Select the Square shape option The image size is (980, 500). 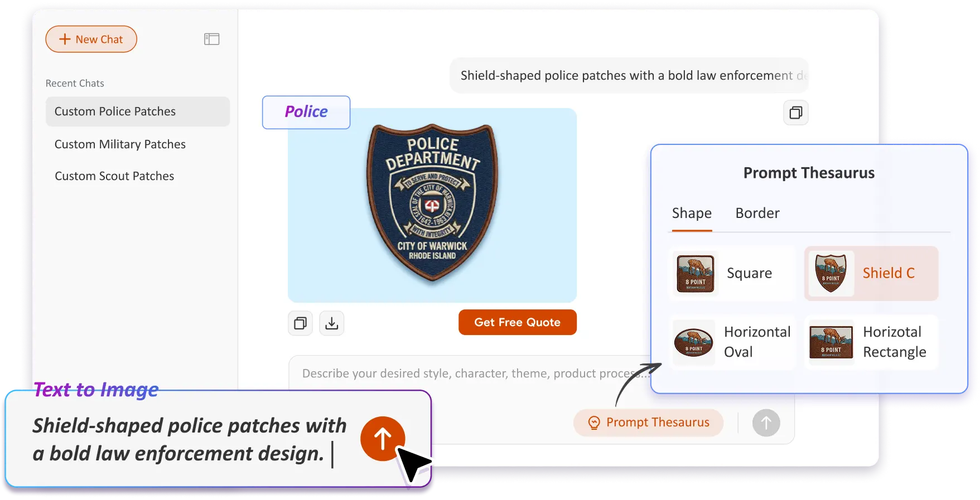pos(732,273)
